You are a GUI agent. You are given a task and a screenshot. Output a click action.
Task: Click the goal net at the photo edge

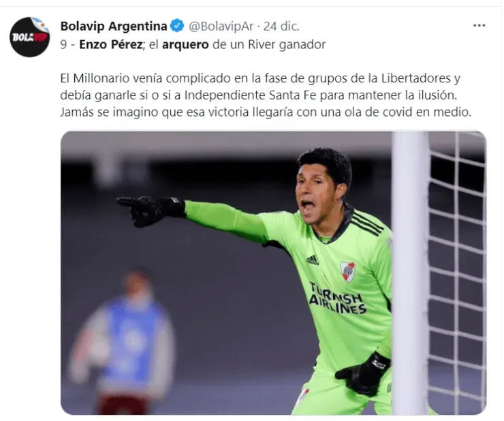(458, 272)
